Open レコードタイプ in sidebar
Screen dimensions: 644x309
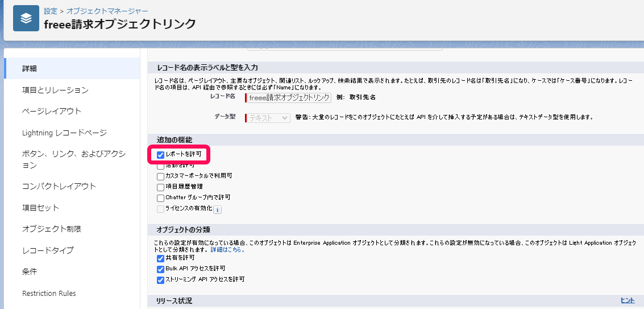pyautogui.click(x=48, y=250)
